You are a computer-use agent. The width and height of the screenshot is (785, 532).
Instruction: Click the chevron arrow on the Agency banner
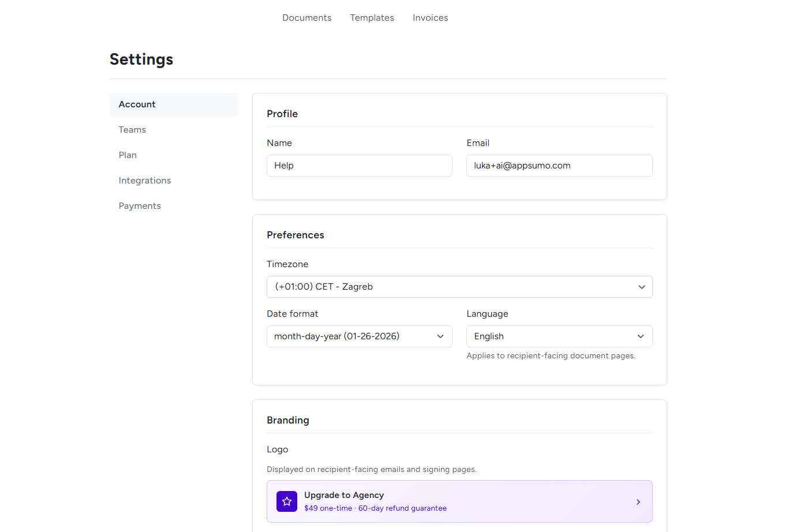tap(638, 502)
